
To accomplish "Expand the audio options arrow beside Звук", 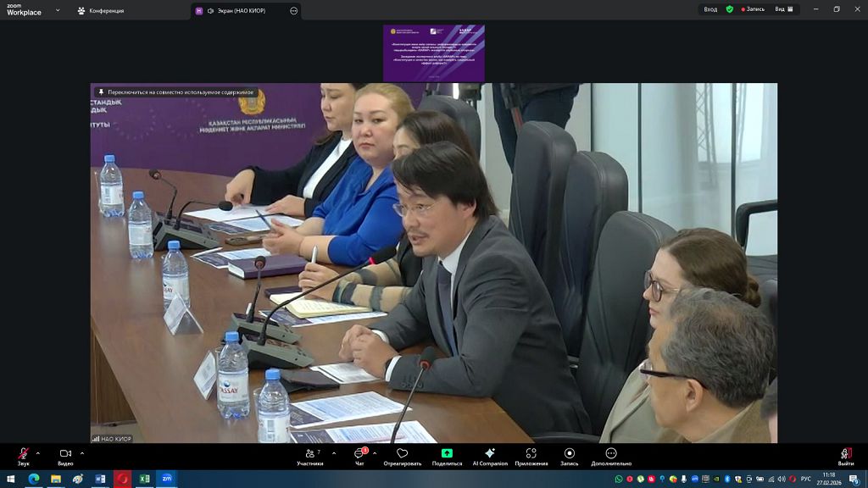I will coord(37,453).
